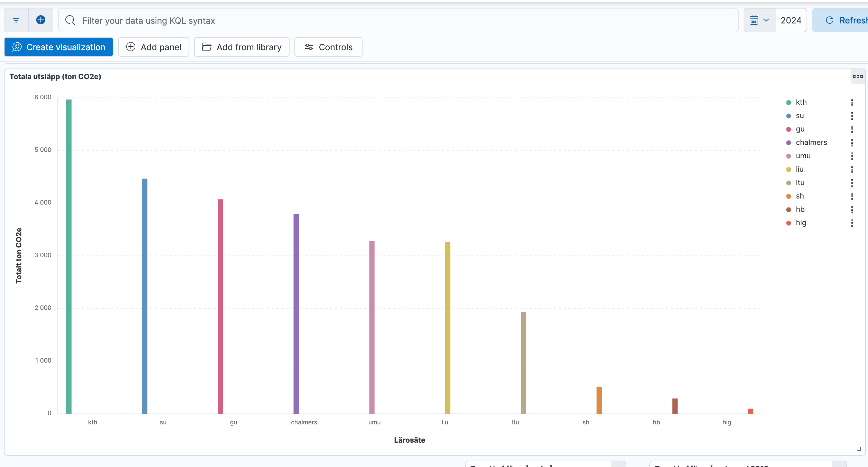Viewport: 868px width, 467px height.
Task: Open the chalmers legend options menu
Action: coord(852,143)
